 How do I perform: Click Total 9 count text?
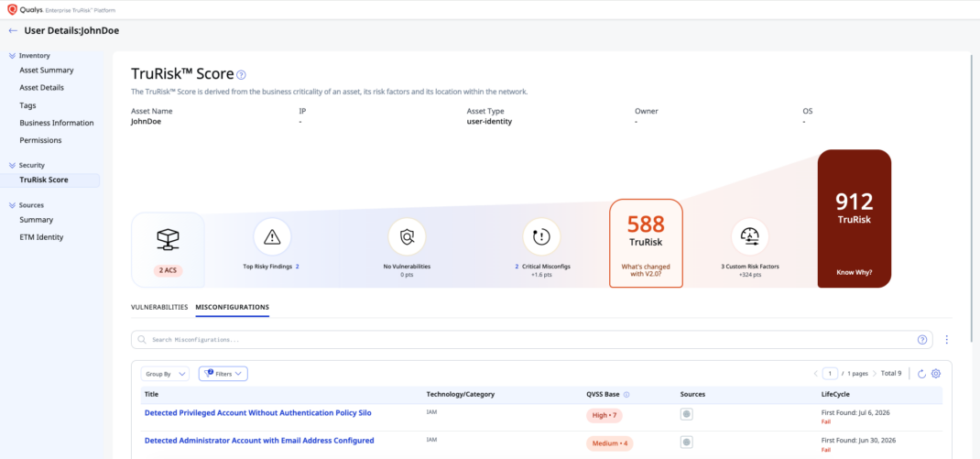point(891,374)
